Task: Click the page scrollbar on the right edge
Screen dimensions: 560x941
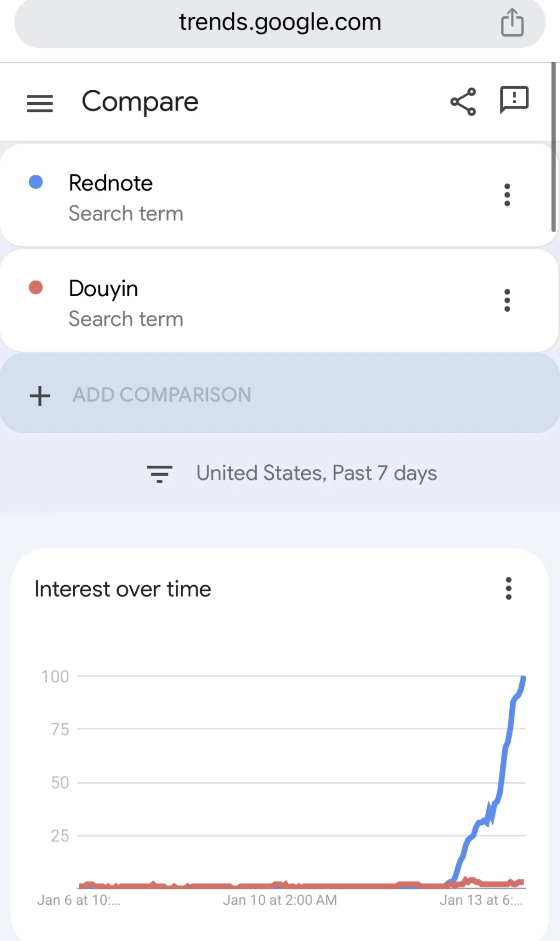Action: coord(553,147)
